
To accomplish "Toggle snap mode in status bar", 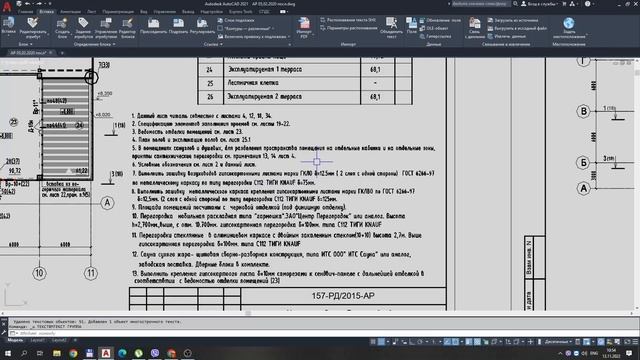I will 381,342.
